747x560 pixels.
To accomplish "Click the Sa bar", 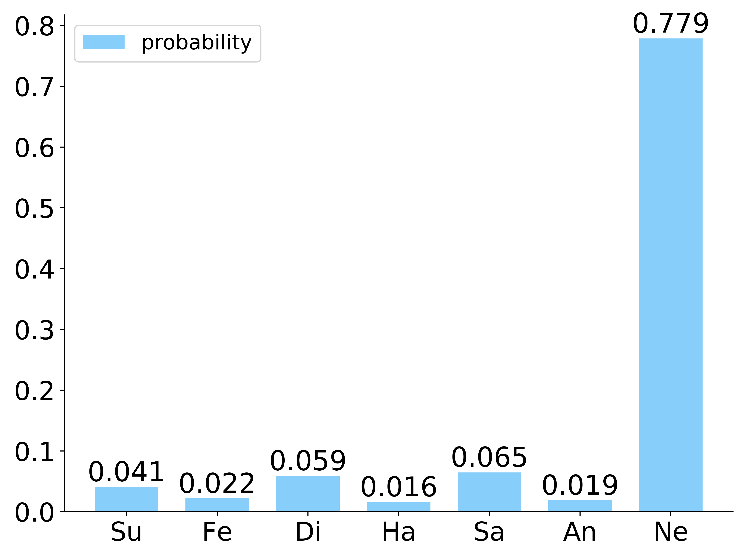I will point(489,492).
